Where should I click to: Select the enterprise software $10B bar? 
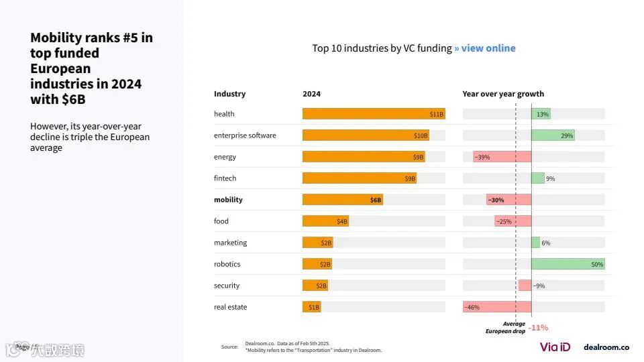365,135
